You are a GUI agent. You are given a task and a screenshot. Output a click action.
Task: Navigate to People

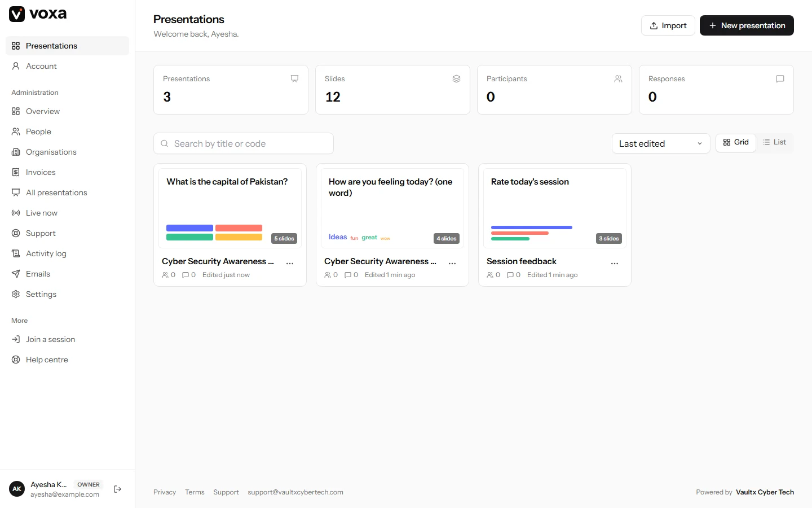pyautogui.click(x=67, y=132)
